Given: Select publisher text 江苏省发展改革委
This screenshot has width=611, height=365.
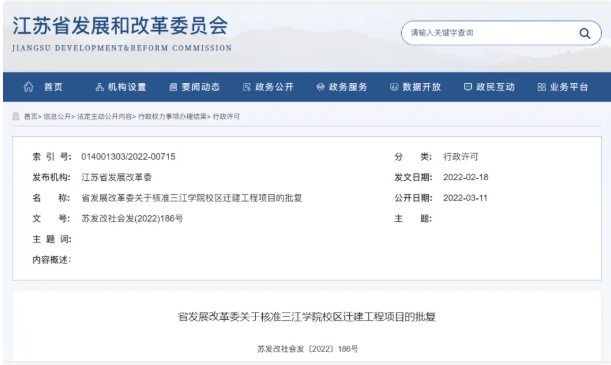Looking at the screenshot, I should pos(116,177).
